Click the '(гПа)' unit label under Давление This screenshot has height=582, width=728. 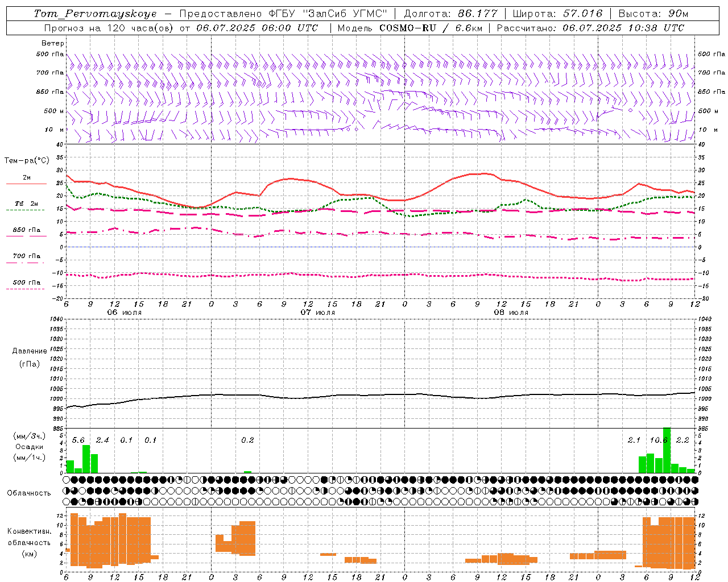click(30, 364)
